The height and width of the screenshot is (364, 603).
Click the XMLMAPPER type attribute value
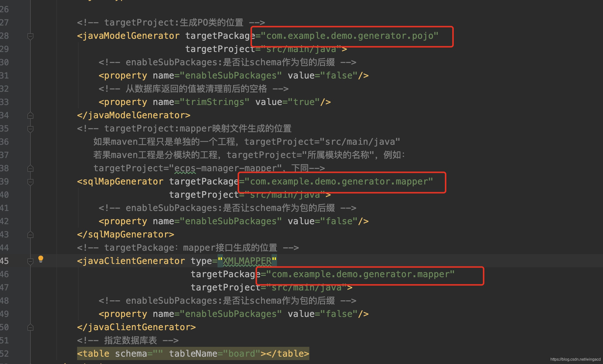[247, 261]
